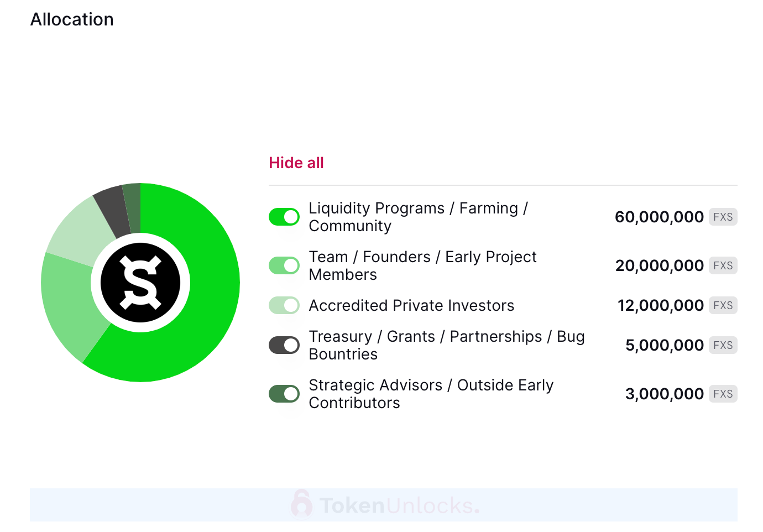
Task: Click FXS badge next to 60,000,000
Action: [723, 217]
